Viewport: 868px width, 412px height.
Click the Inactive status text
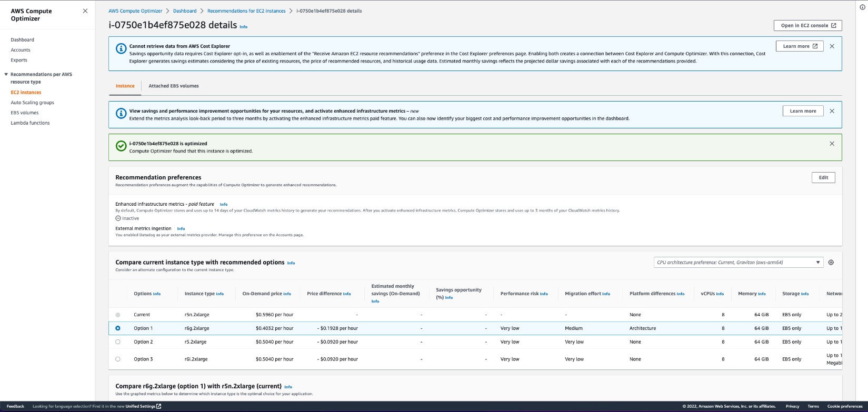[x=131, y=218]
